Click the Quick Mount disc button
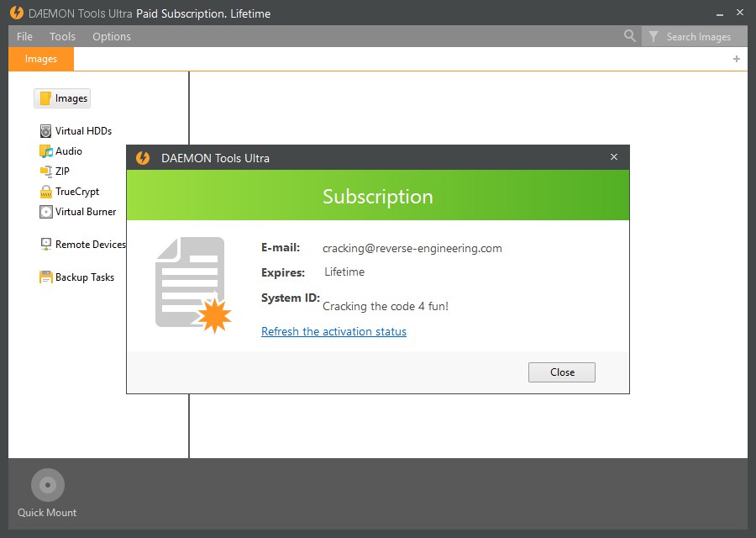The width and height of the screenshot is (756, 538). click(x=48, y=485)
